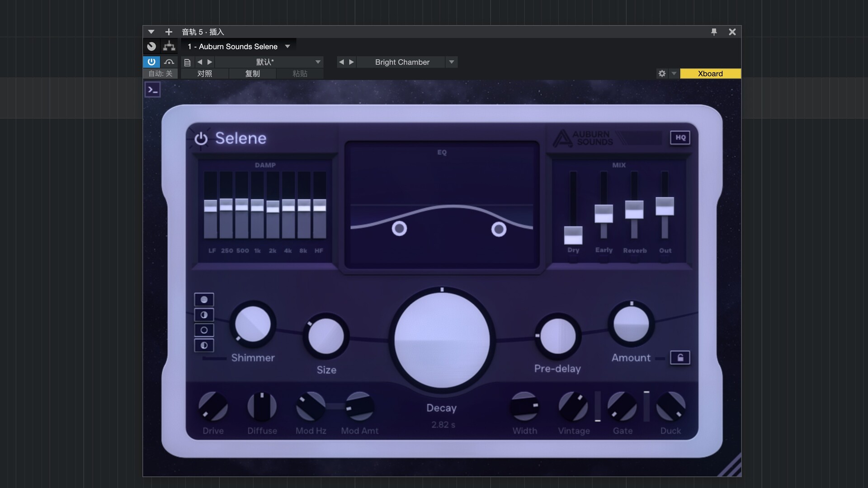
Task: Click the yellow Xboard button
Action: tap(710, 73)
